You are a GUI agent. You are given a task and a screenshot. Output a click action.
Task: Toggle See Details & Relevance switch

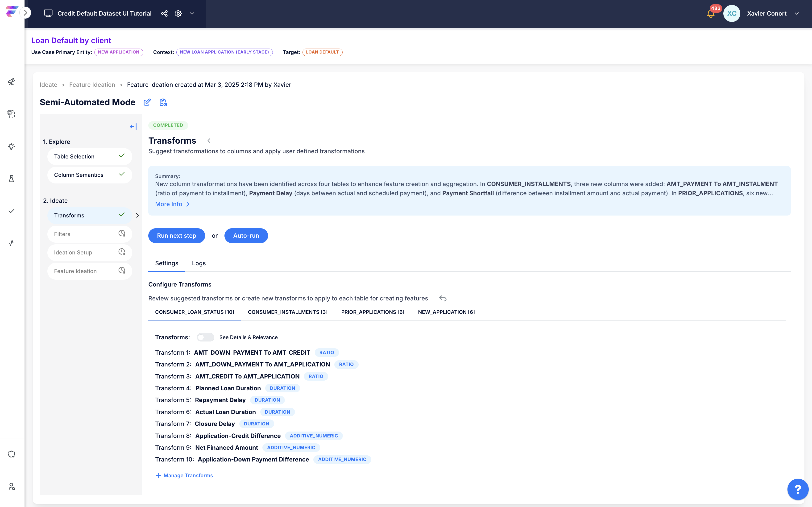(x=205, y=337)
